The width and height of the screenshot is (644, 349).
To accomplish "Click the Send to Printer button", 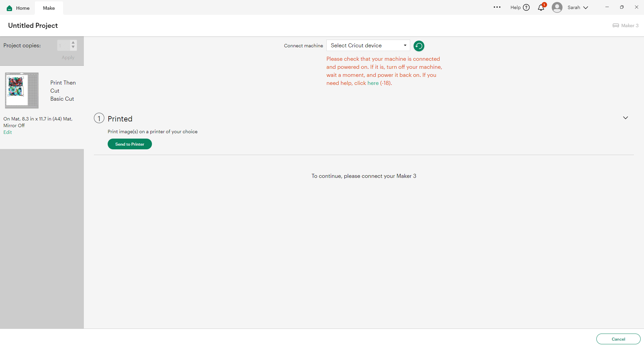I will click(x=130, y=144).
